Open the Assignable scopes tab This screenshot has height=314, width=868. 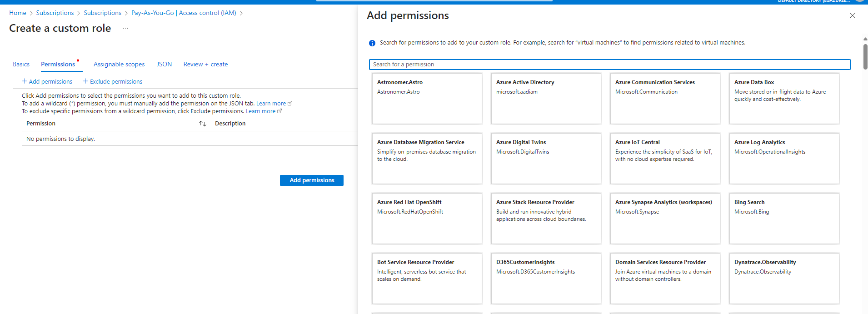(119, 64)
